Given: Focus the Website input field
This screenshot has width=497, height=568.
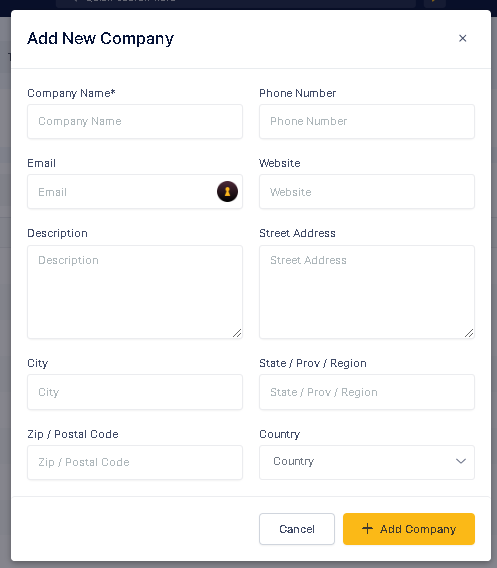Looking at the screenshot, I should (x=367, y=192).
